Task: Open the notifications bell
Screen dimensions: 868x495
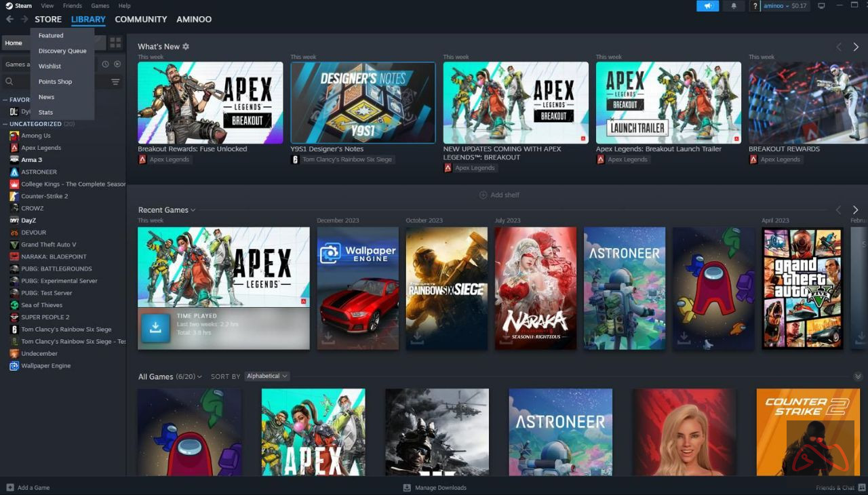Action: (x=734, y=6)
